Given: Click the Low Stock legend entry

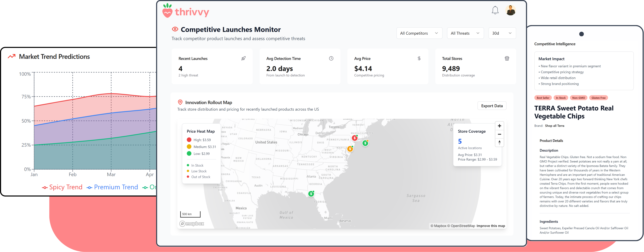Looking at the screenshot, I should [197, 171].
